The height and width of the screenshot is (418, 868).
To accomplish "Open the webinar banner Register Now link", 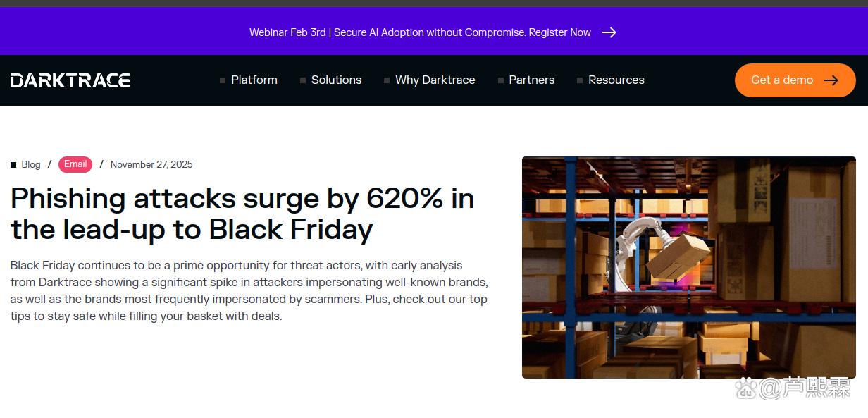I will point(560,32).
